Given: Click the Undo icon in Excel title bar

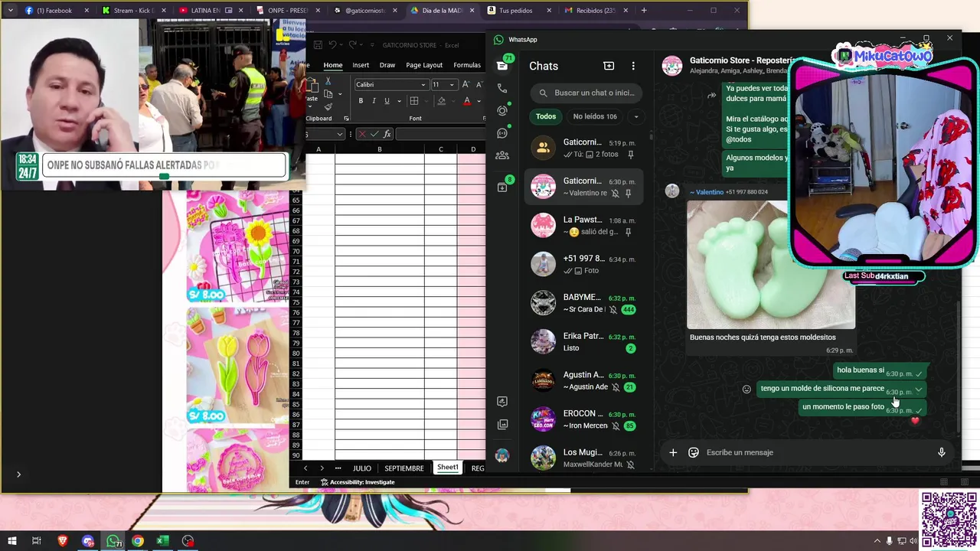Looking at the screenshot, I should (332, 45).
